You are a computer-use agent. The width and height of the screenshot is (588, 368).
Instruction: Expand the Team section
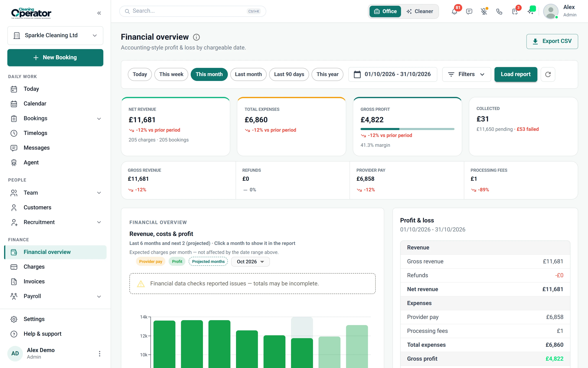(55, 193)
